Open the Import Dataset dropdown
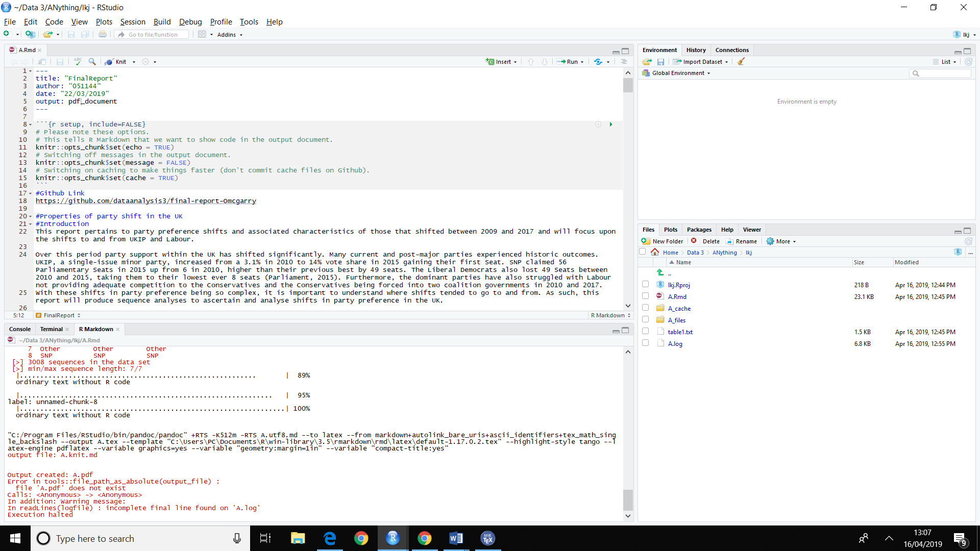980x551 pixels. (702, 62)
